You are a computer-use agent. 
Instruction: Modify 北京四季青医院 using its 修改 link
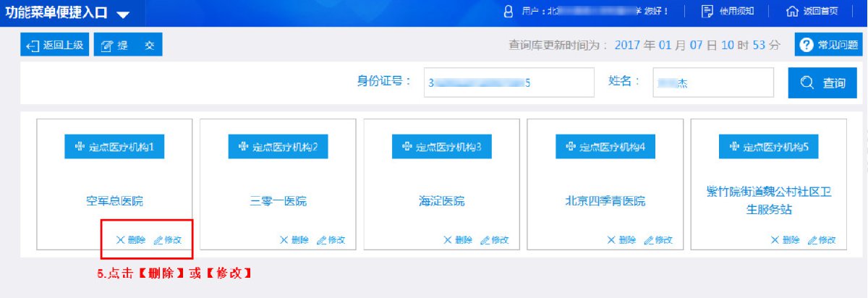pos(659,239)
